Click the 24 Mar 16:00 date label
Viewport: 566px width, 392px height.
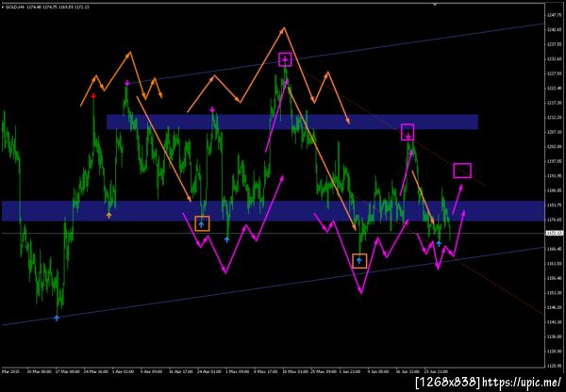click(x=94, y=371)
